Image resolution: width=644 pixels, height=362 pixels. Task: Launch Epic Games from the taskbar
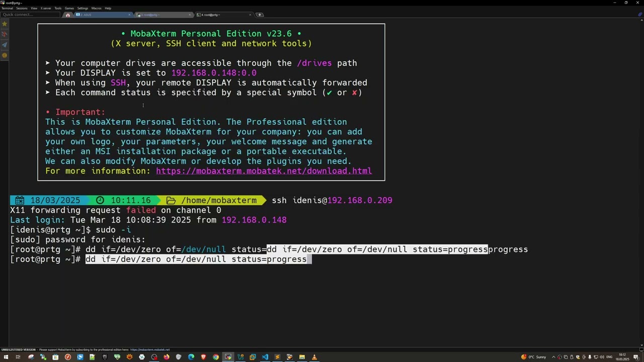pos(105,357)
